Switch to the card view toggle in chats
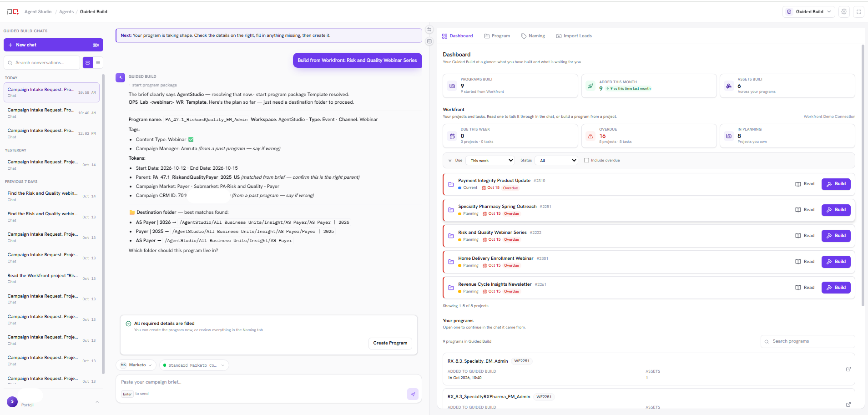Viewport: 868px width, 415px height. click(x=88, y=63)
